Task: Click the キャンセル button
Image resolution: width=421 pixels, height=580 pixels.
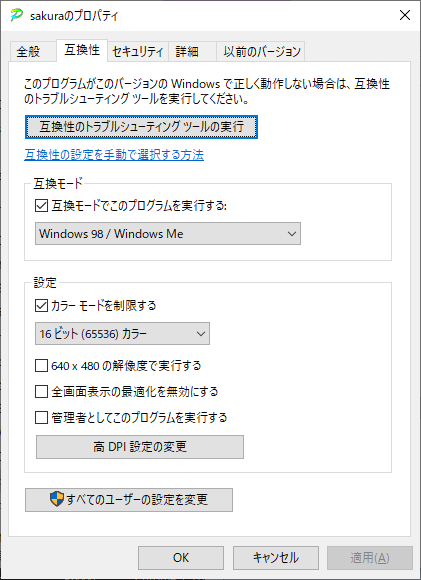Action: click(276, 557)
